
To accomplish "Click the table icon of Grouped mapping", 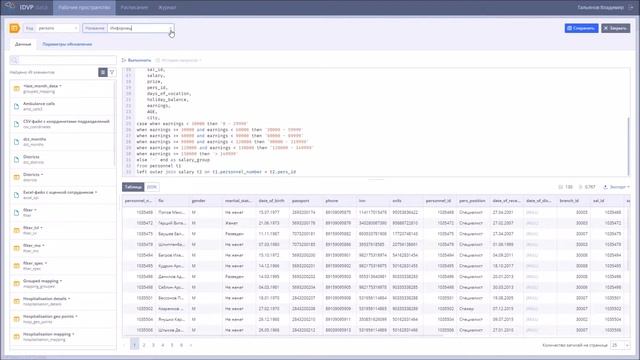I will coord(17,283).
